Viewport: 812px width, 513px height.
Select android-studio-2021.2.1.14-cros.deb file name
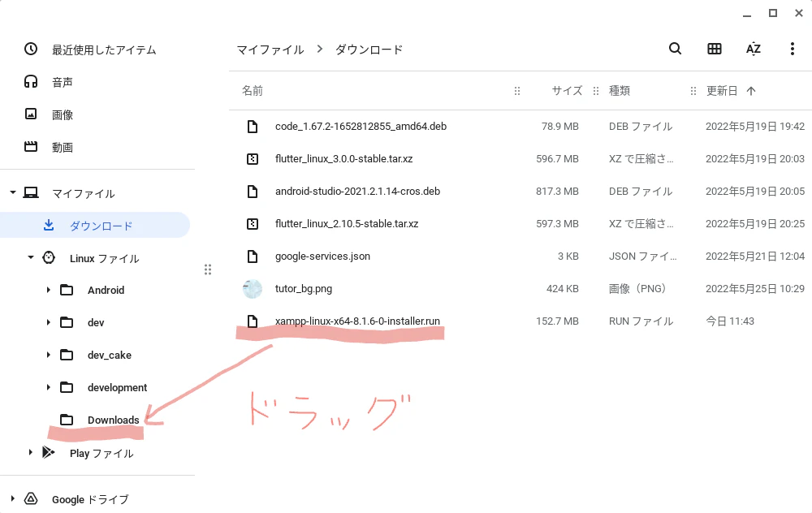pos(358,192)
